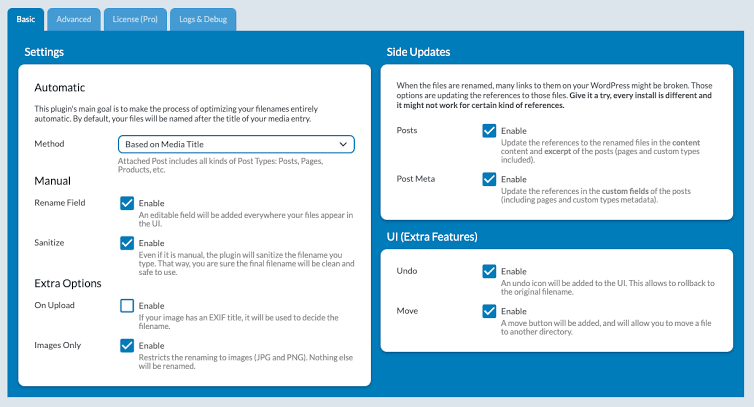Open the Logs & Debug tab
Viewport: 754px width, 407px height.
[203, 19]
